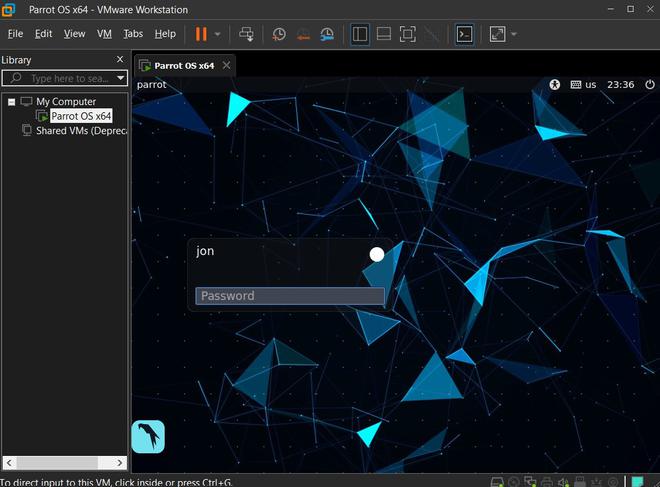Screen dimensions: 660x487
Task: Open the power options dropdown beside Pause
Action: (x=218, y=34)
